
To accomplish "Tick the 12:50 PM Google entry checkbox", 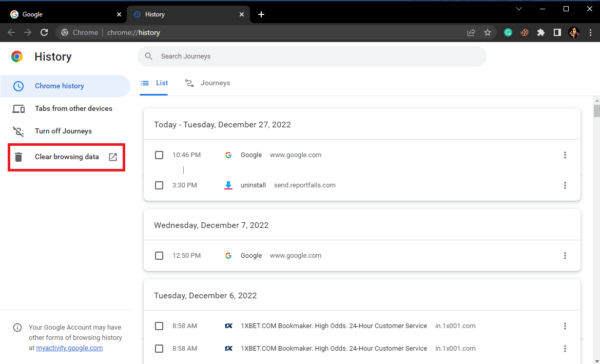I will pos(159,256).
